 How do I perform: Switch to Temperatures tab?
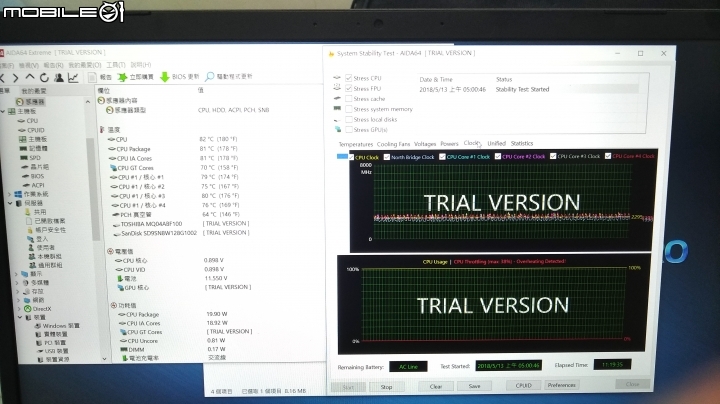click(355, 144)
